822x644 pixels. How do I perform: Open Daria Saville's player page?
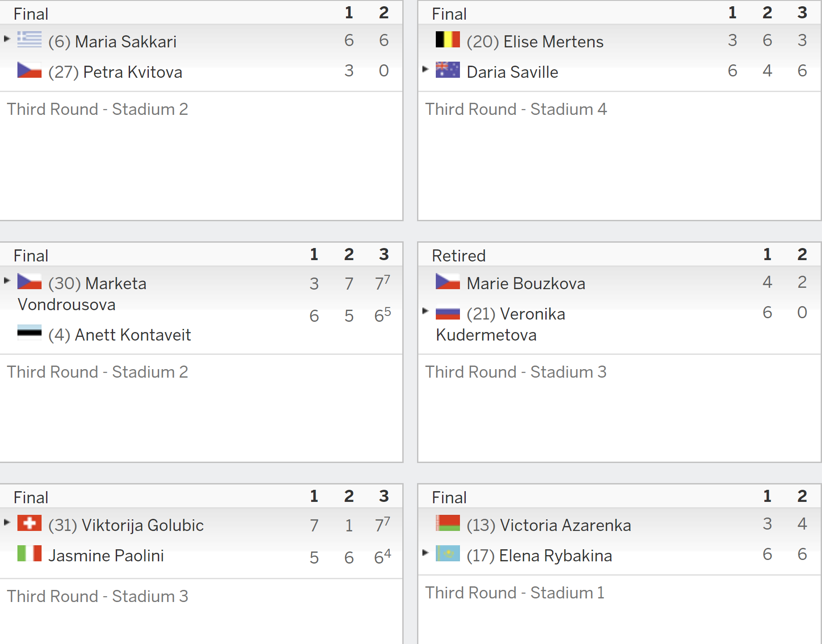512,72
